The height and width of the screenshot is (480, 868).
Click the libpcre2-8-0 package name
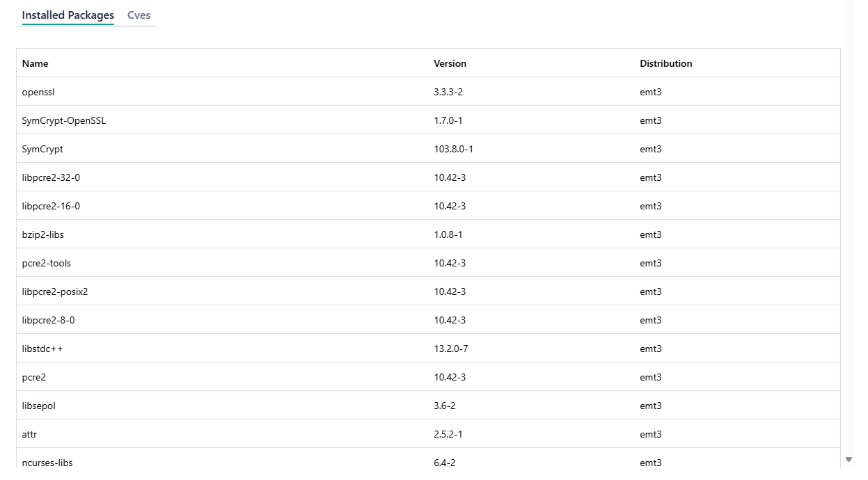click(x=48, y=320)
